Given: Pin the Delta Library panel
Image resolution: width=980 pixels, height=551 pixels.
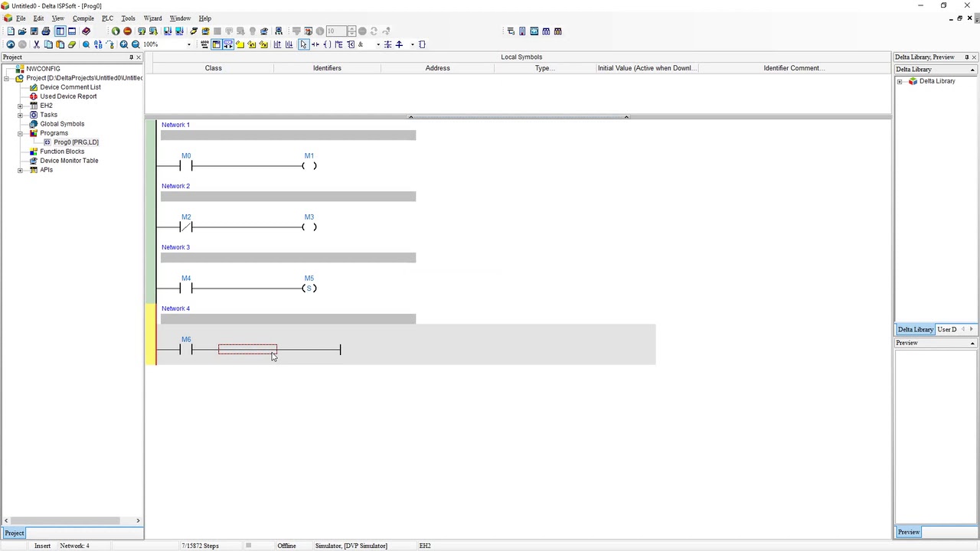Looking at the screenshot, I should click(966, 57).
